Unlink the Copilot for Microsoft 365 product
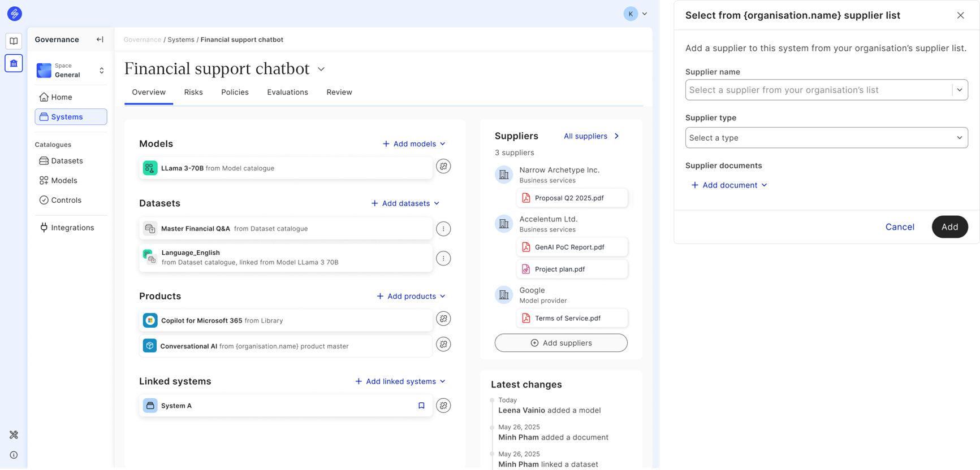The height and width of the screenshot is (470, 980). point(443,319)
